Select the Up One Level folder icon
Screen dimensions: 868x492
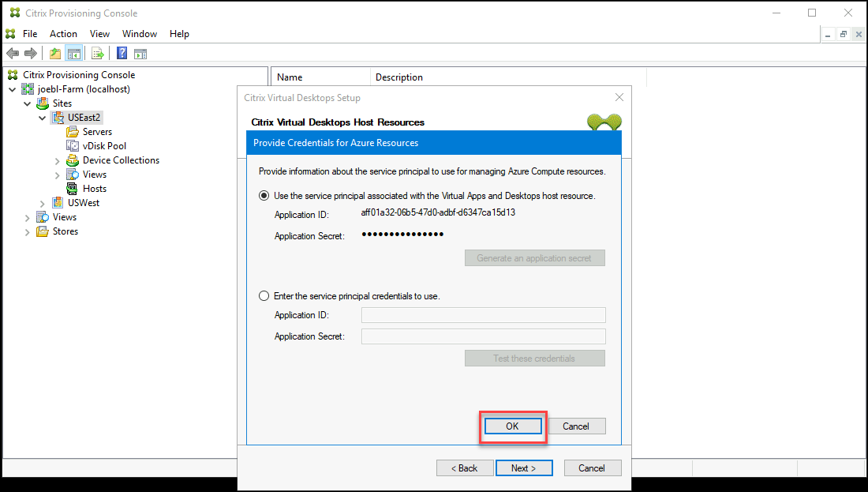point(54,53)
